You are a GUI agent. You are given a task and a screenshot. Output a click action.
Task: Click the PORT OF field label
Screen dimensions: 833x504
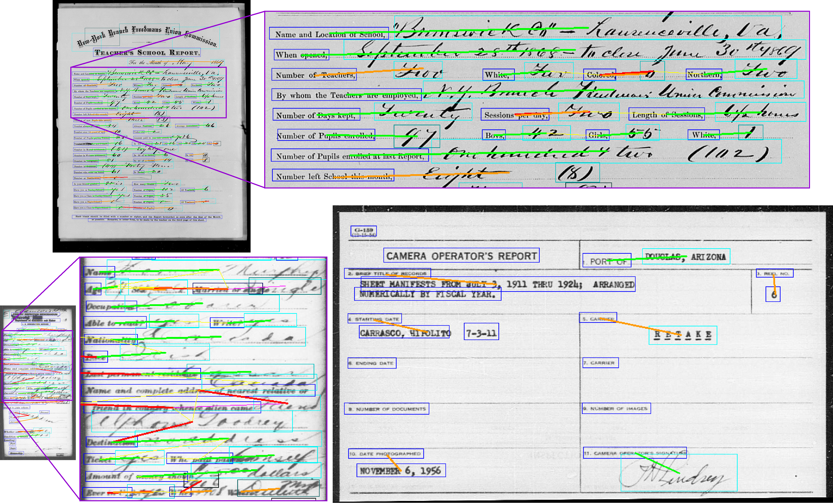[606, 261]
